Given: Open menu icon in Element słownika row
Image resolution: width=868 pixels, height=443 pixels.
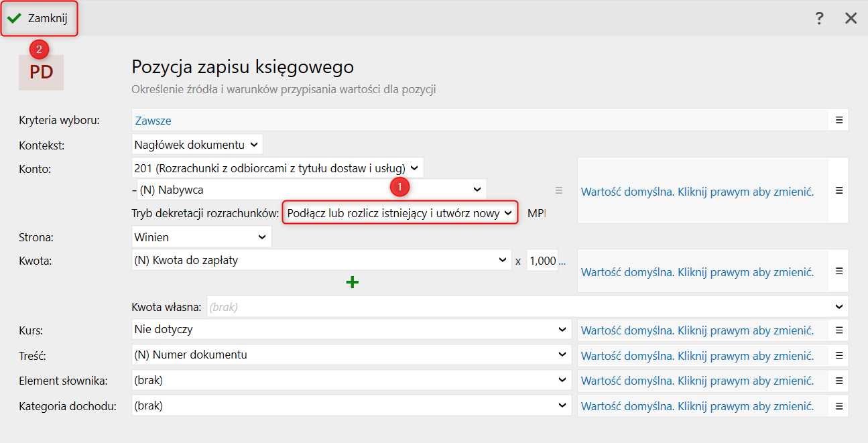Looking at the screenshot, I should coord(839,381).
